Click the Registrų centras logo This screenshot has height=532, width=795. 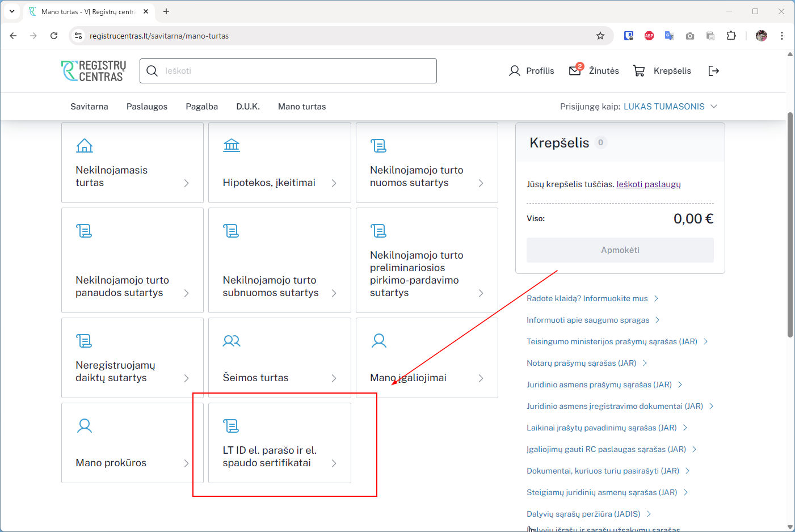[x=94, y=71]
